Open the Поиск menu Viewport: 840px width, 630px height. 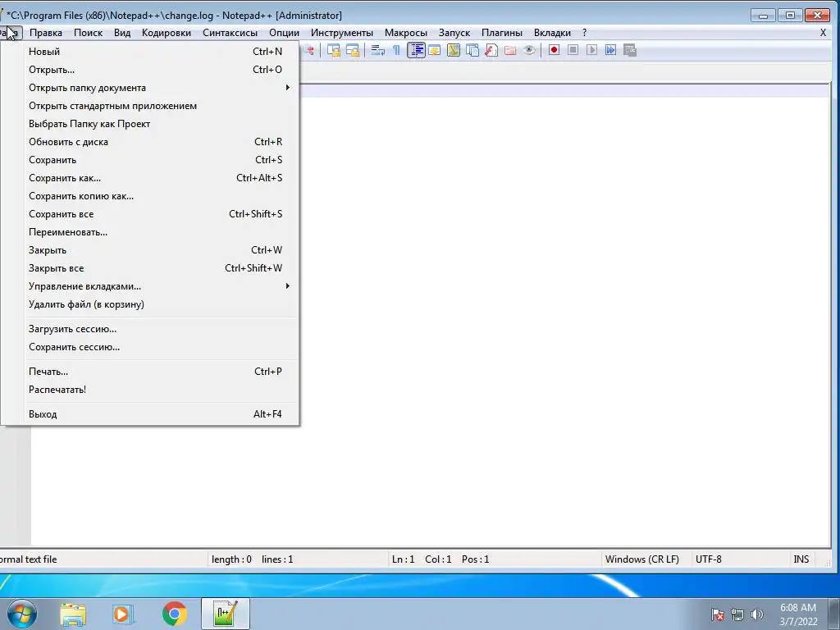coord(88,33)
